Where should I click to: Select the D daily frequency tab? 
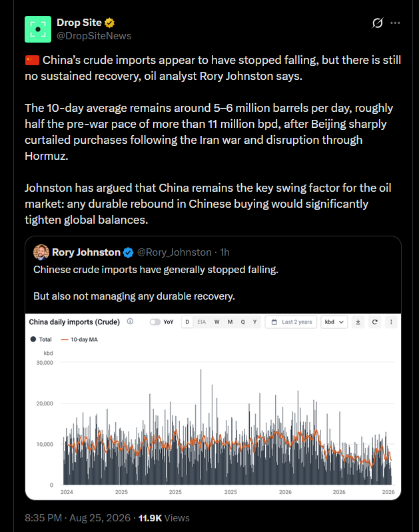[187, 322]
